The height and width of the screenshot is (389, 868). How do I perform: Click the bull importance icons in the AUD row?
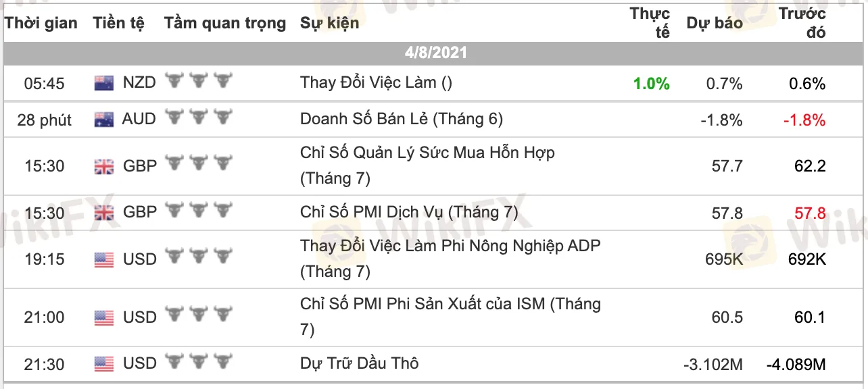click(x=199, y=120)
